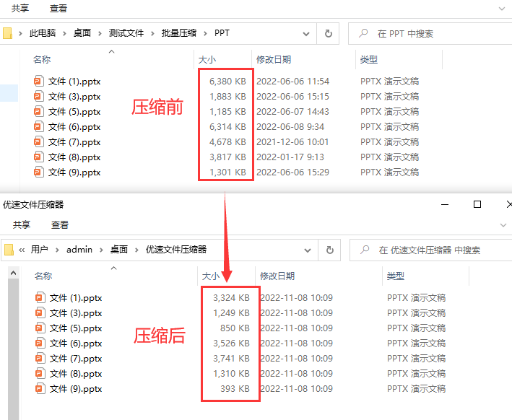Click the scroll-up arrow in the lower navigation pane

[14, 273]
